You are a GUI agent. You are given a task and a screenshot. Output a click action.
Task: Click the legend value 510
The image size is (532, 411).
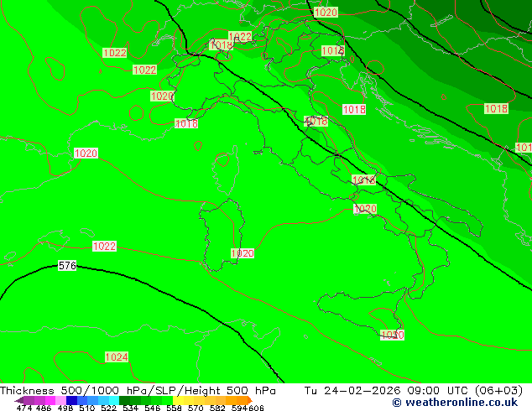tap(87, 408)
